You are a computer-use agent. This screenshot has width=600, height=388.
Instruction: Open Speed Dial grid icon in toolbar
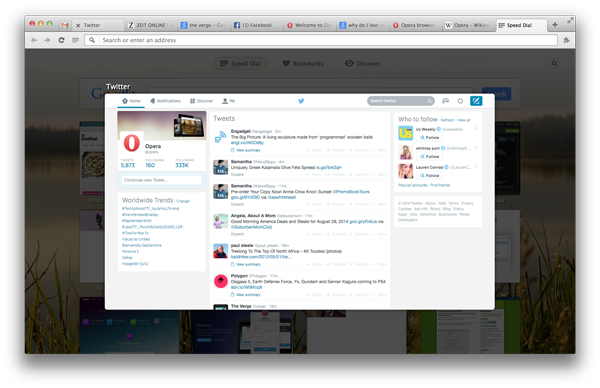[x=75, y=40]
